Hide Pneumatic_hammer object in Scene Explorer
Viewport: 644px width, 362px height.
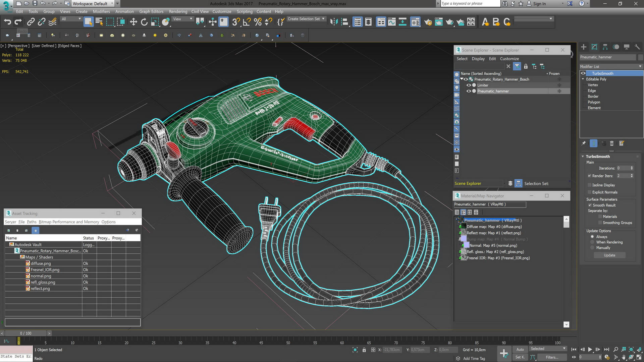point(469,91)
